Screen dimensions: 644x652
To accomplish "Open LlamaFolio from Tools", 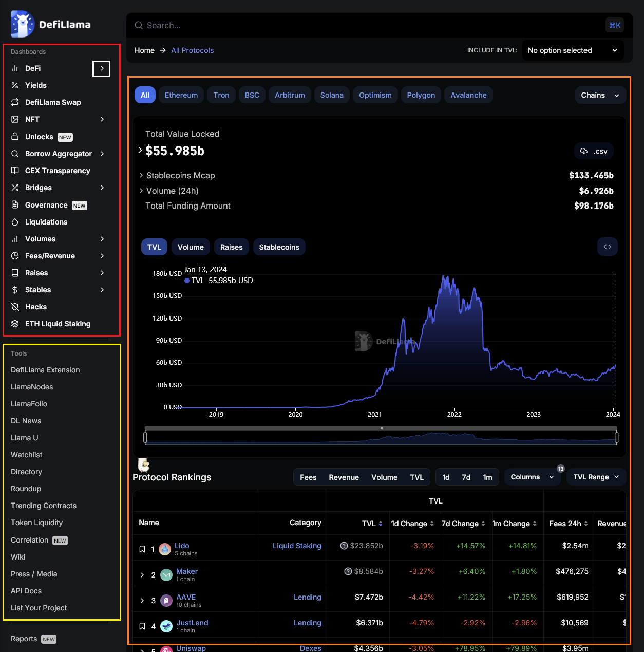I will pyautogui.click(x=29, y=404).
